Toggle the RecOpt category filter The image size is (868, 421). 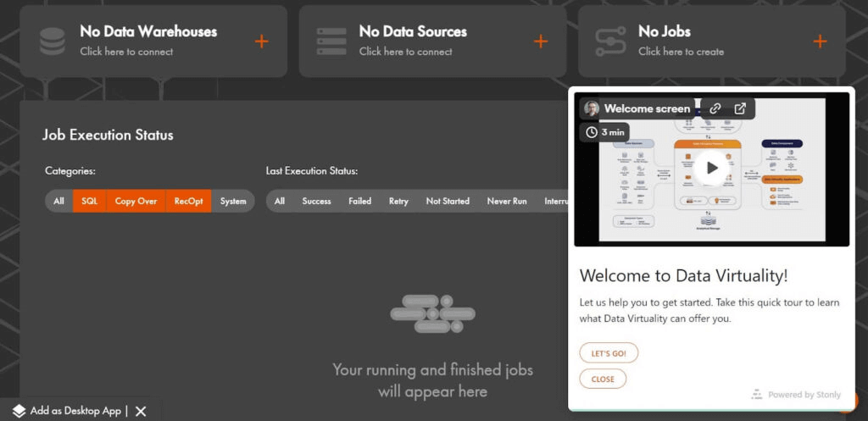pyautogui.click(x=188, y=201)
